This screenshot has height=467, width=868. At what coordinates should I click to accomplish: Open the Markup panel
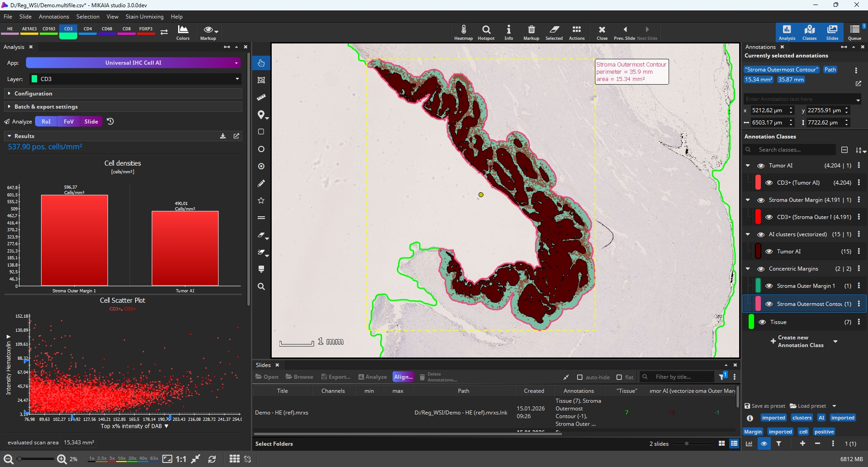click(531, 32)
